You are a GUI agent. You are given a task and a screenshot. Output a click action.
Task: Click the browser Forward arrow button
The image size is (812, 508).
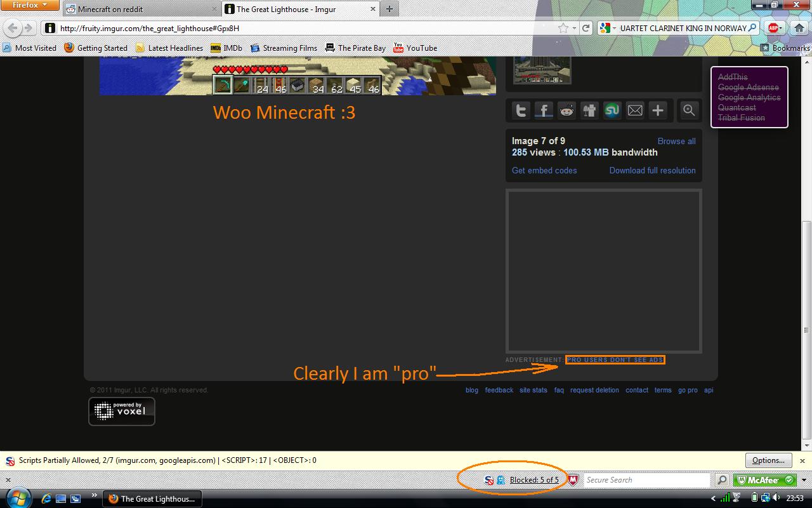point(27,28)
